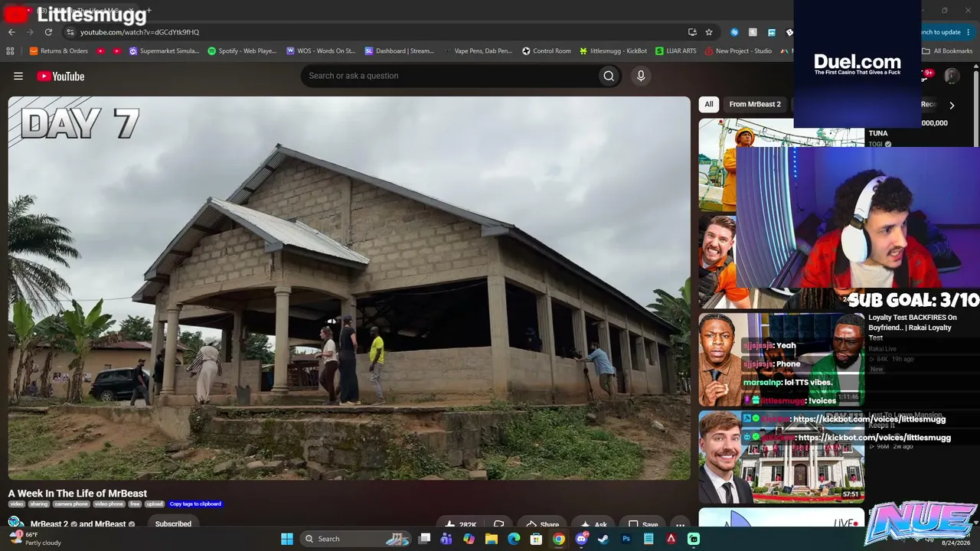Reload the YouTube page
The height and width of the screenshot is (551, 980).
pyautogui.click(x=48, y=32)
